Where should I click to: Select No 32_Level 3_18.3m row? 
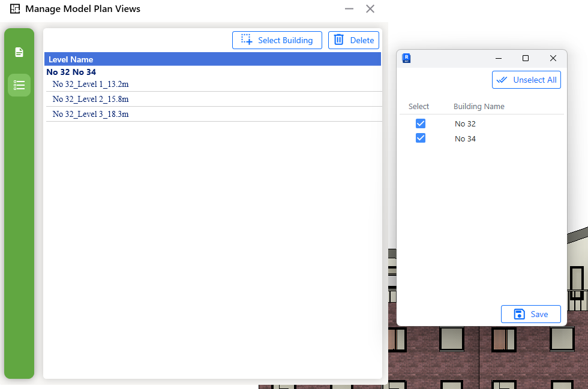point(91,114)
